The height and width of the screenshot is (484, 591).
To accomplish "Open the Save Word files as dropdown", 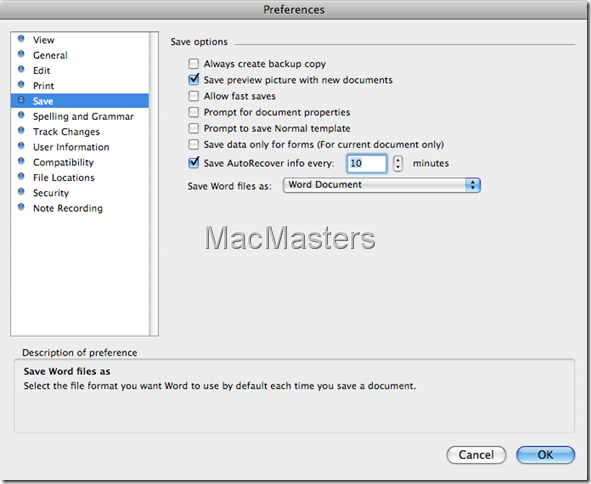I will pyautogui.click(x=381, y=185).
